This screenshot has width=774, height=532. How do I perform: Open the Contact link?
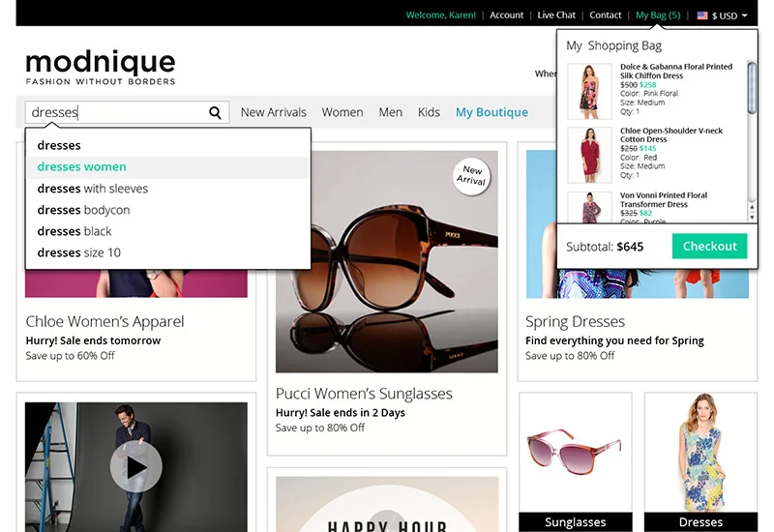pos(606,15)
